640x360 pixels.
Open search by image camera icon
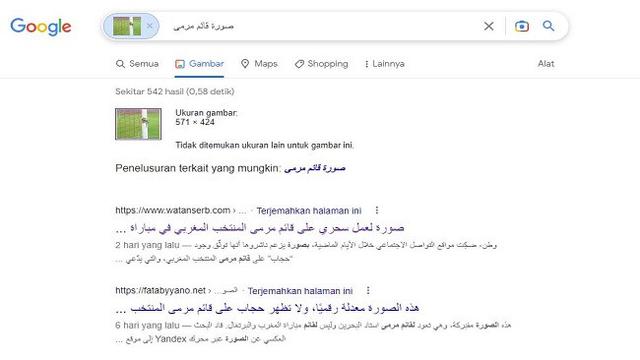(522, 26)
